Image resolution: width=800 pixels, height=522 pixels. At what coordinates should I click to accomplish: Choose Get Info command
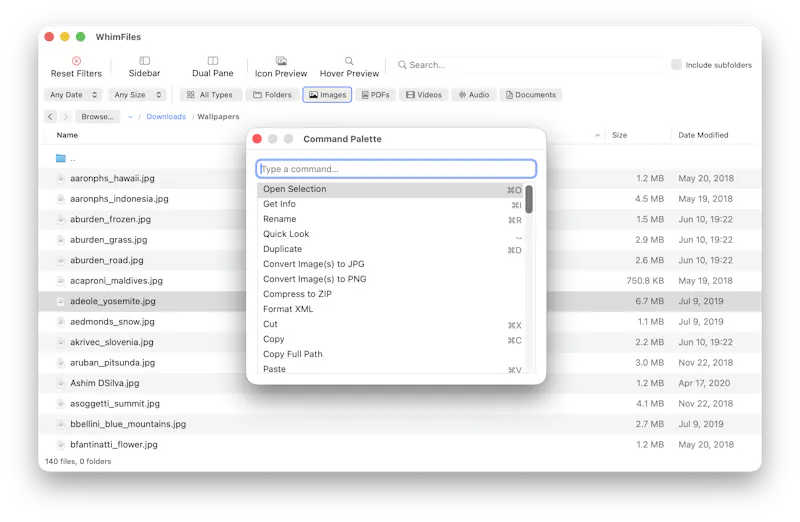click(x=391, y=204)
